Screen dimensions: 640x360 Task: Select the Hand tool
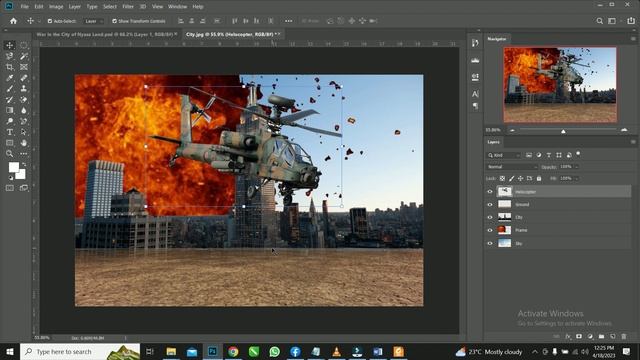[x=24, y=143]
